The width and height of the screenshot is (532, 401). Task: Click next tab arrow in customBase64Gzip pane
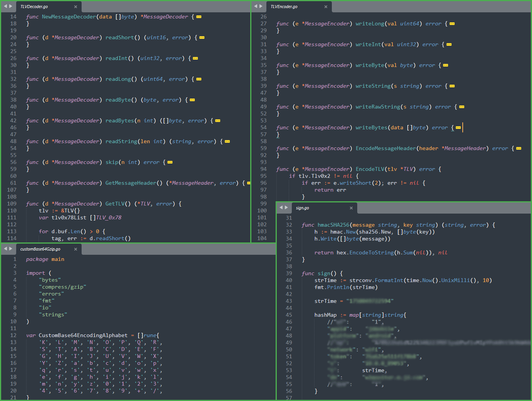coord(11,249)
